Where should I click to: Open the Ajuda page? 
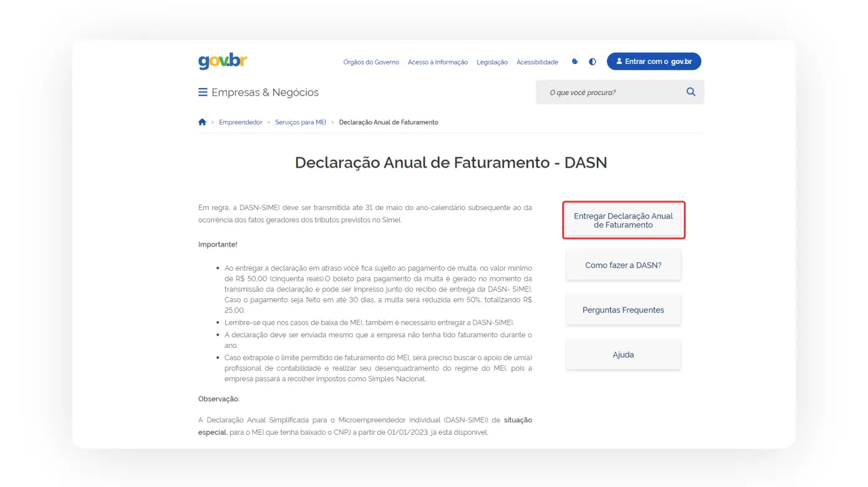(624, 354)
